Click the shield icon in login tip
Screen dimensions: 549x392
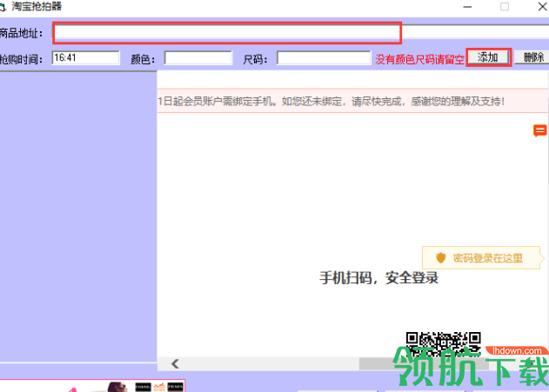point(440,258)
